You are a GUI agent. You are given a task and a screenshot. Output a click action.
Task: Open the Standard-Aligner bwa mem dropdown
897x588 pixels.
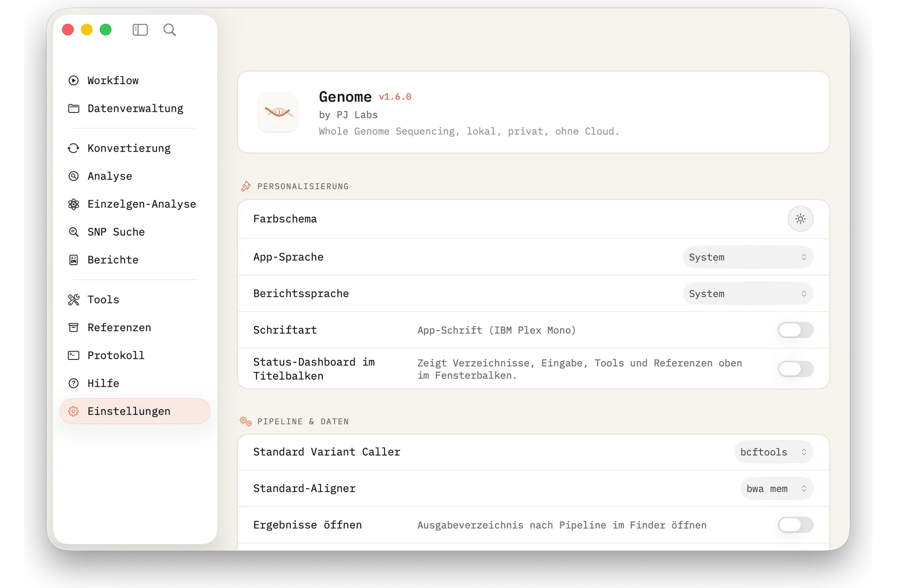pos(777,488)
